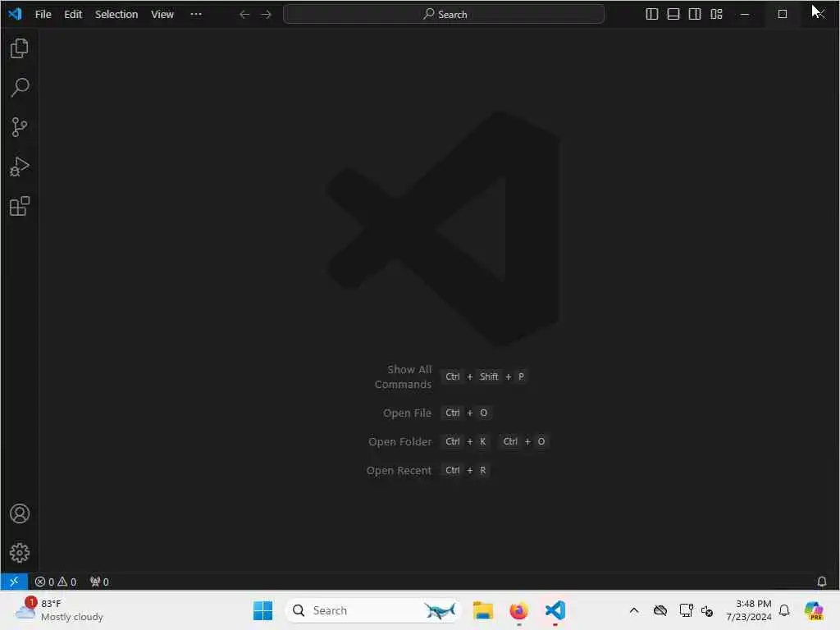840x630 pixels.
Task: Click the Windows taskbar Search box
Action: 373,610
